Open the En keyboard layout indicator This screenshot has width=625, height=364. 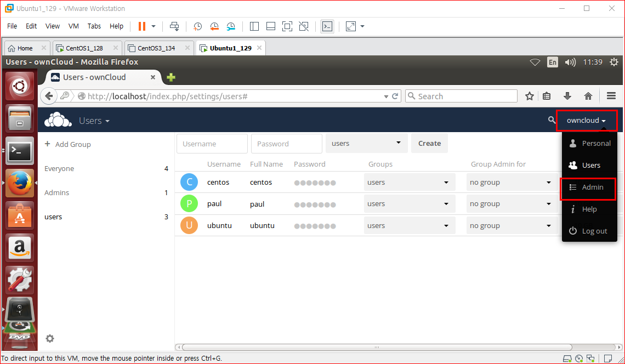pyautogui.click(x=553, y=62)
